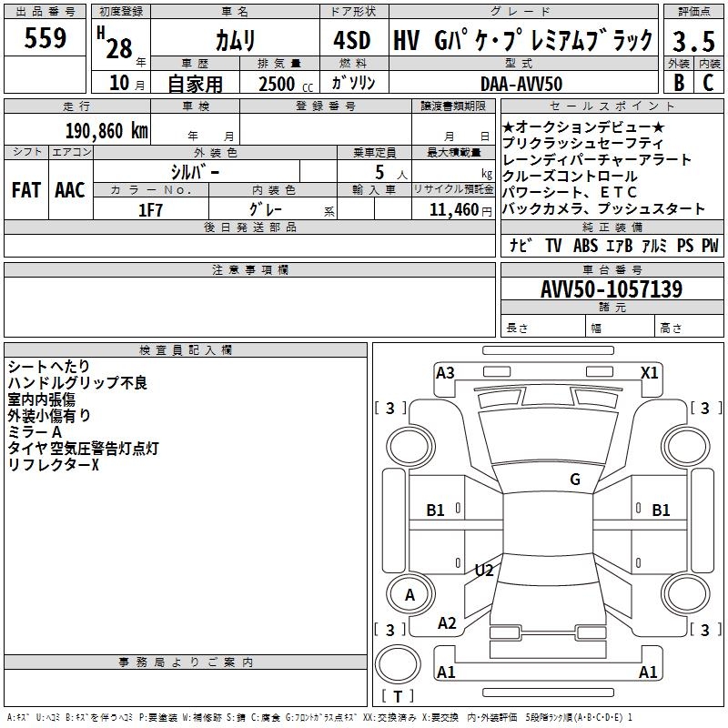The height and width of the screenshot is (728, 728).
Task: Select the セールスポイント section header
Action: coord(612,106)
